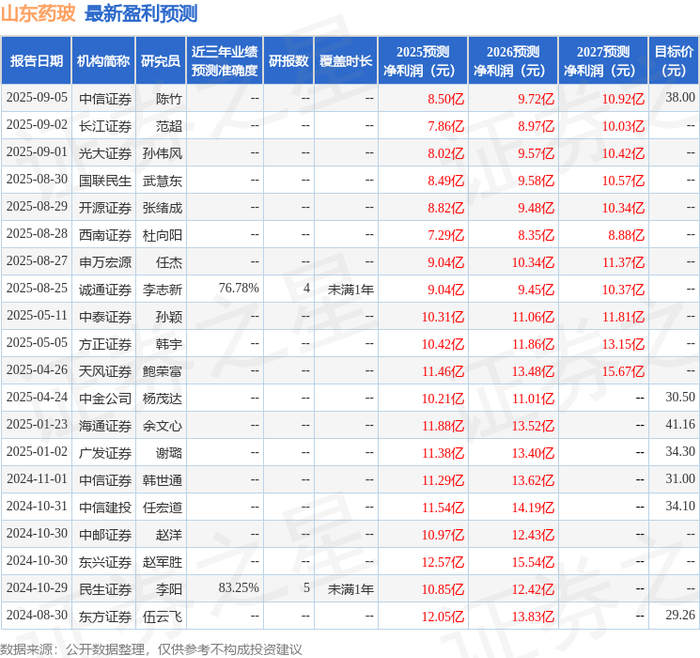
Task: Click the date 2025-08-27
Action: tap(37, 261)
